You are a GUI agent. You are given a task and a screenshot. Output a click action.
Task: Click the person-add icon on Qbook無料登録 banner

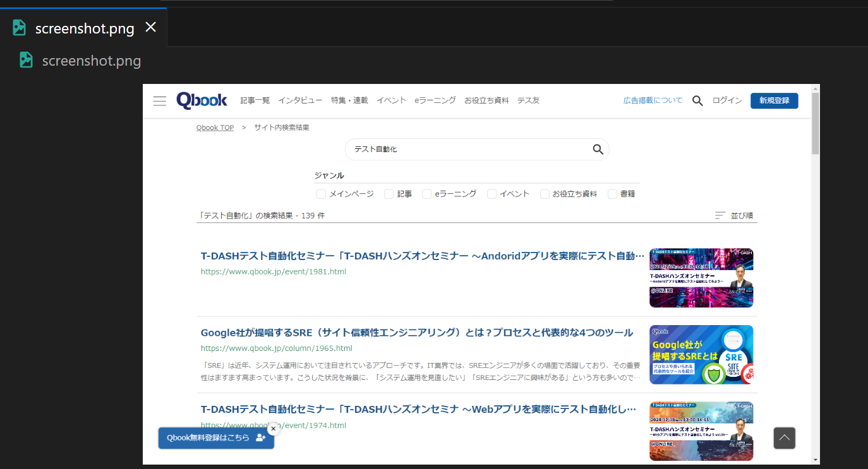[x=262, y=437]
